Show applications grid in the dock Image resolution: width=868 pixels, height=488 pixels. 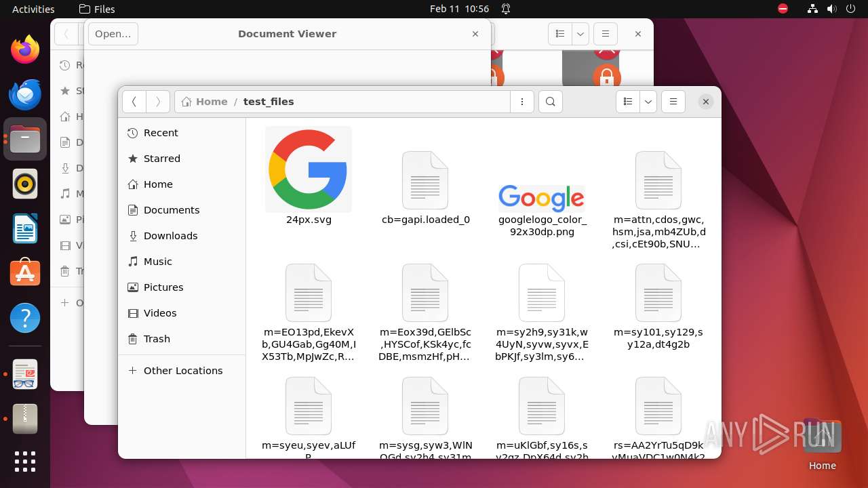pos(25,462)
